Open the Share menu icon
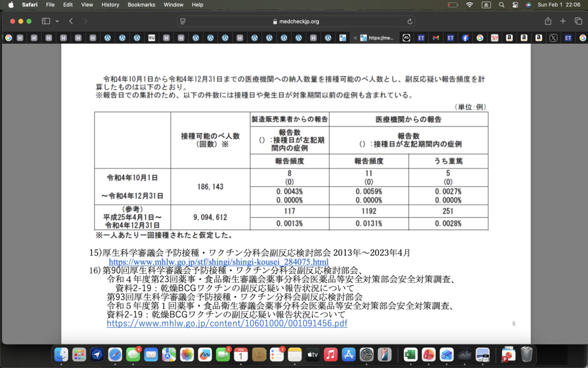This screenshot has height=368, width=588. (548, 21)
